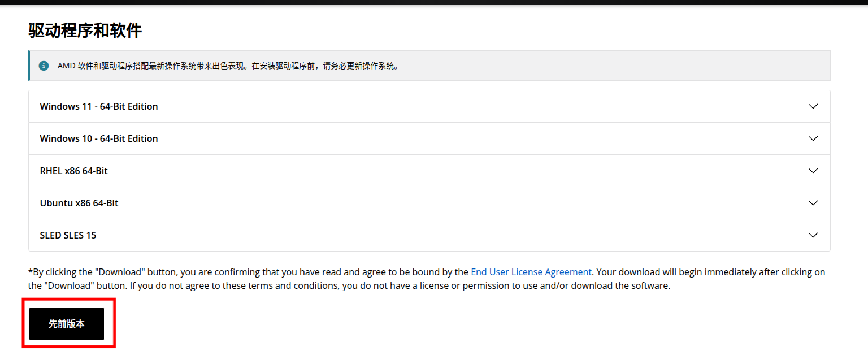Expand SLED SLES 15 chevron
Screen dimensions: 868x364
click(813, 235)
